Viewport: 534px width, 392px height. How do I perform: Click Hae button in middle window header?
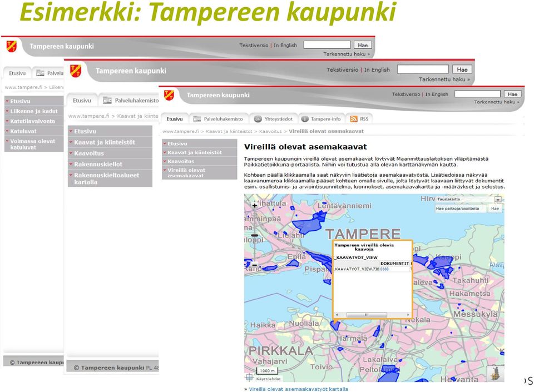pyautogui.click(x=462, y=70)
